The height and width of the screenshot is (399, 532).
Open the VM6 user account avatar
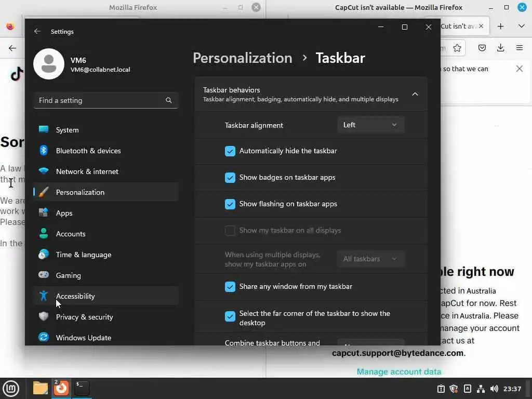pyautogui.click(x=49, y=64)
